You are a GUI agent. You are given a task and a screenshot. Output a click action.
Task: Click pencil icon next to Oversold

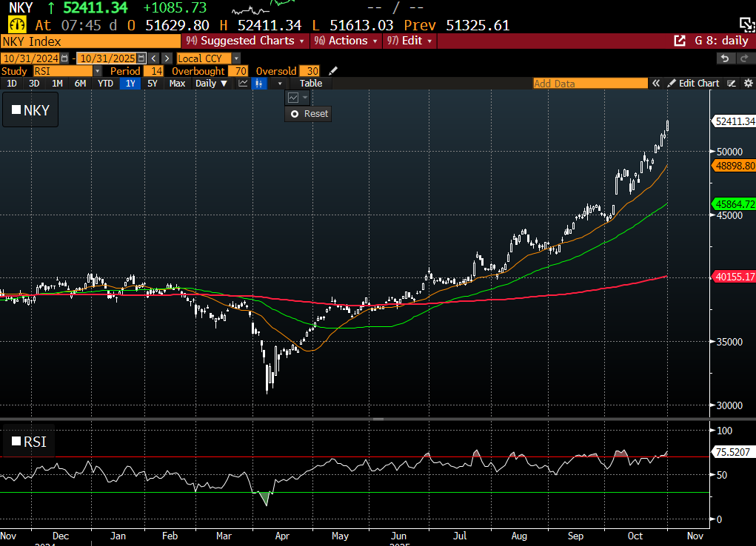[333, 71]
